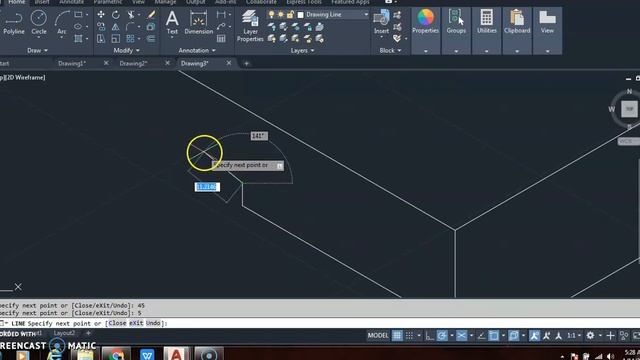Click the new drawing plus tab
The width and height of the screenshot is (640, 360).
tap(246, 63)
